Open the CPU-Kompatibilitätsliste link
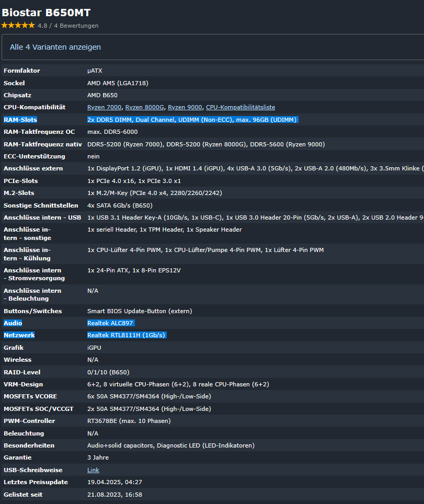Screen dimensions: 424x504 click(240, 107)
